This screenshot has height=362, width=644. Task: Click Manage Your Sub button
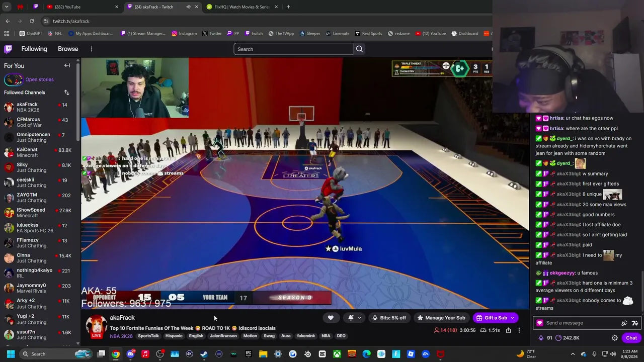[x=441, y=318]
